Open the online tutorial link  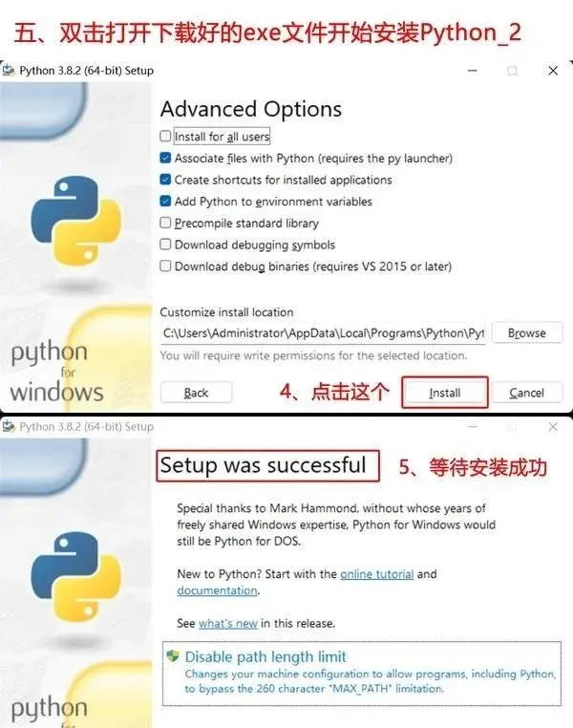click(x=376, y=574)
